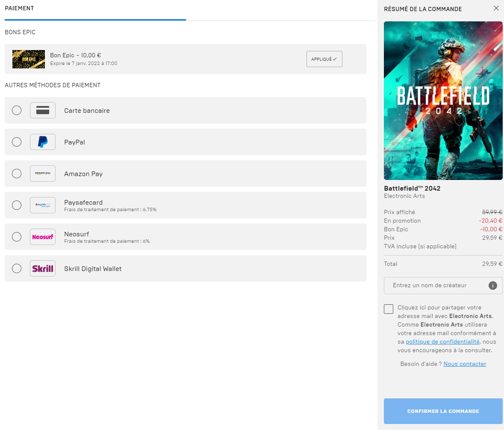Click the Total 29,59 € amount
The image size is (504, 430).
point(492,264)
